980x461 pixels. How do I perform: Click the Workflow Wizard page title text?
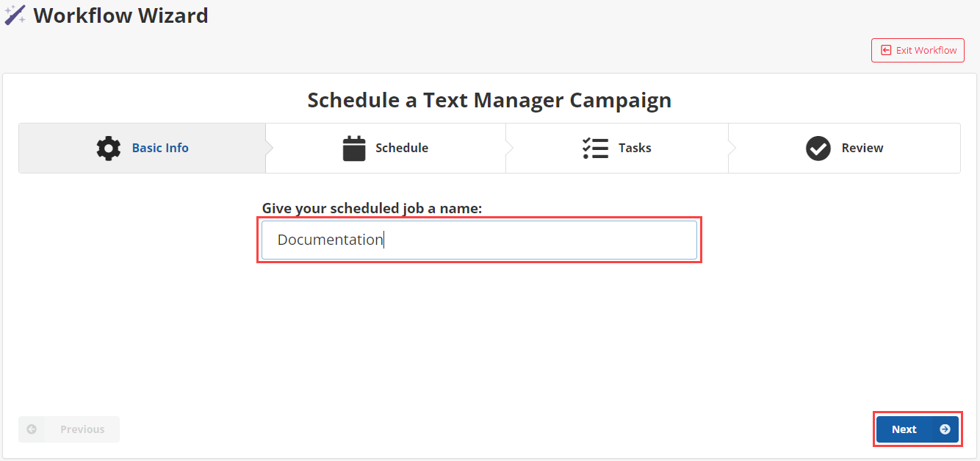tap(121, 15)
